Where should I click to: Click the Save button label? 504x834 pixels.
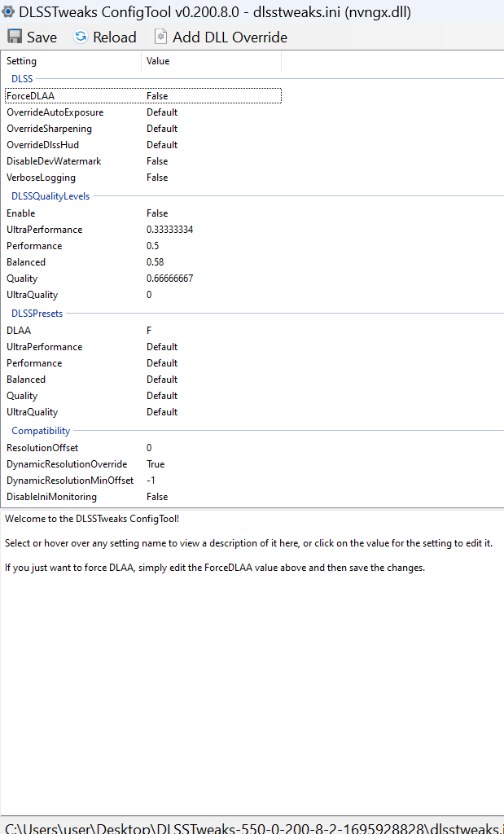42,37
